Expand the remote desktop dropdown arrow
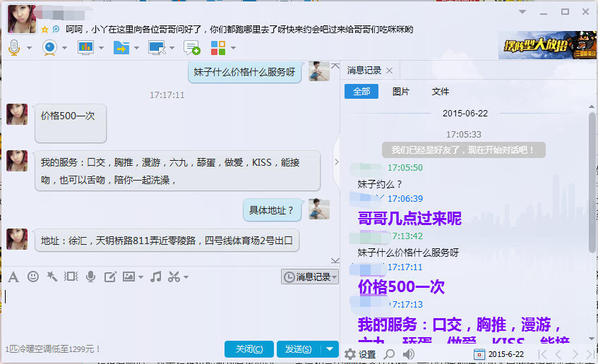The width and height of the screenshot is (598, 364). click(x=172, y=48)
